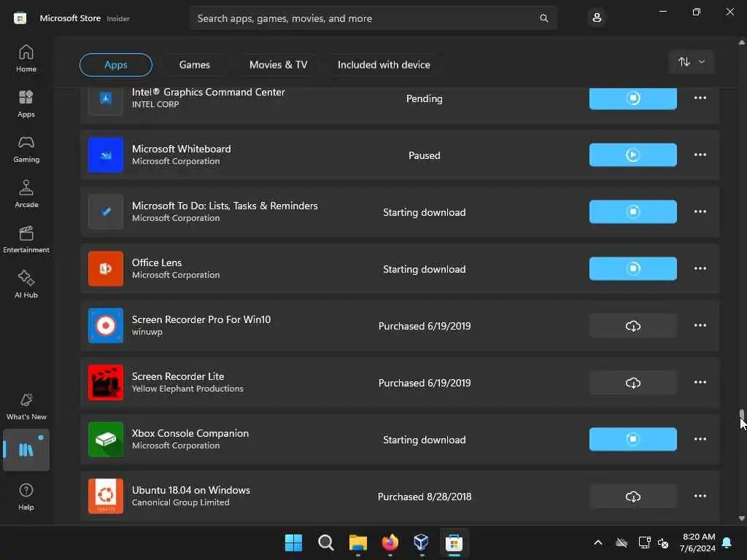Open Entertainment in the sidebar

26,239
